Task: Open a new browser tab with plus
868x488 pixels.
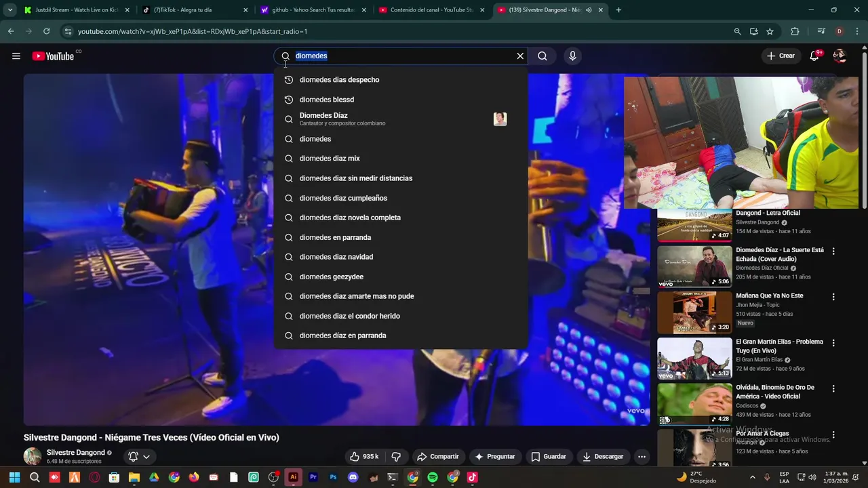Action: (618, 10)
